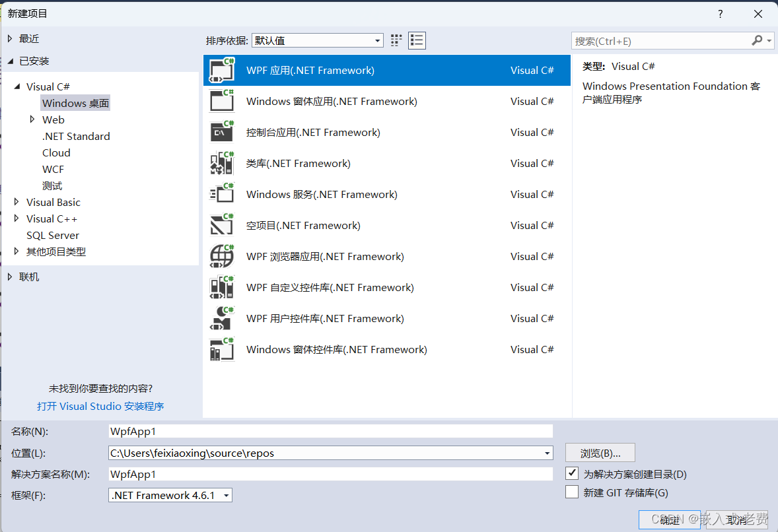
Task: Open the 框架 .NET Framework 4.6.1 dropdown
Action: [170, 495]
